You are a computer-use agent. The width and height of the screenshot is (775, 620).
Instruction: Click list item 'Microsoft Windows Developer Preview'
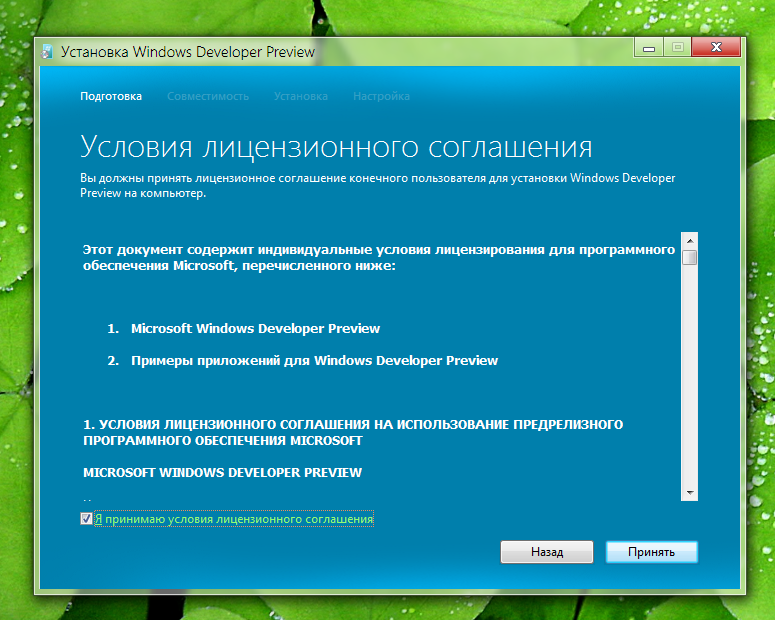[x=255, y=329]
